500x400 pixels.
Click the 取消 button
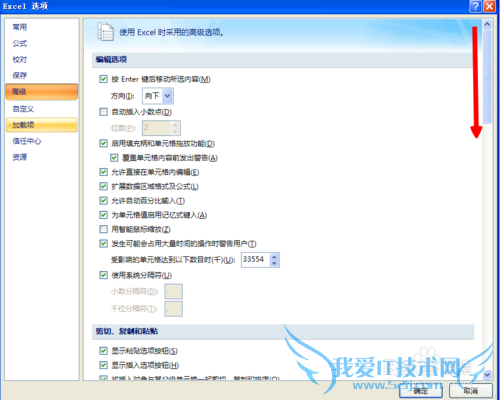(471, 390)
